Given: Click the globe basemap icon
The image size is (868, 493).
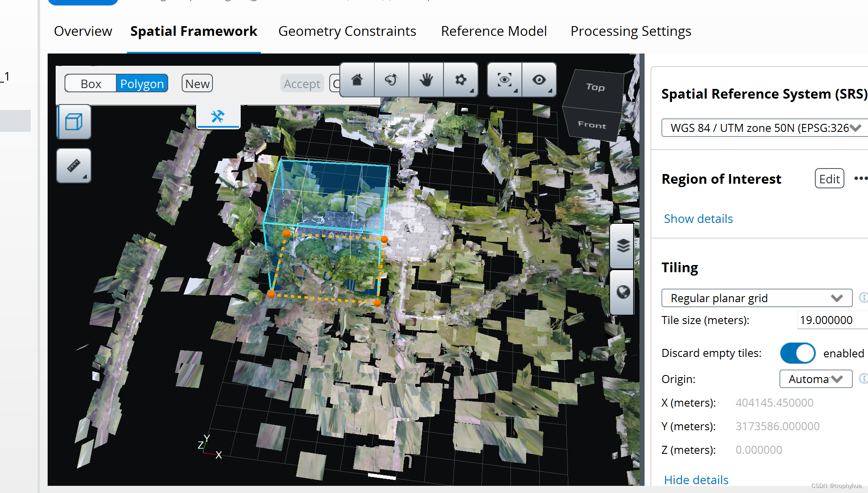Looking at the screenshot, I should point(623,292).
